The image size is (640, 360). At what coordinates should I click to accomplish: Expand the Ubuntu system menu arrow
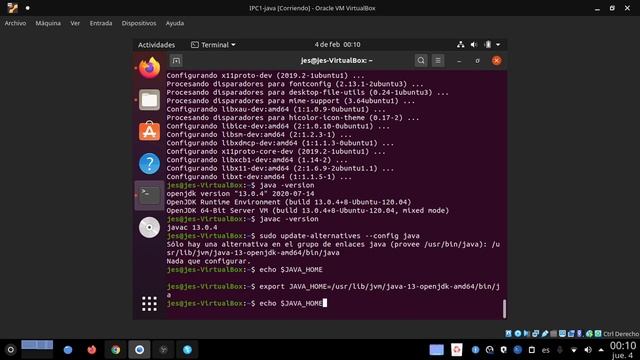click(x=498, y=44)
